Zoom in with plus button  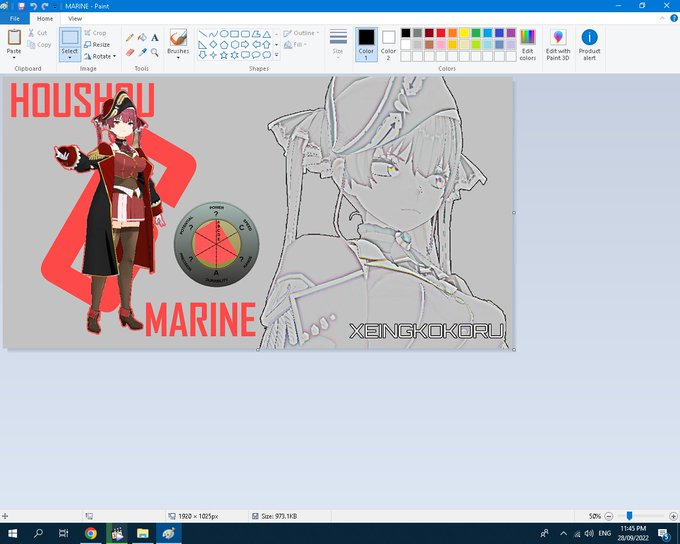pos(673,516)
